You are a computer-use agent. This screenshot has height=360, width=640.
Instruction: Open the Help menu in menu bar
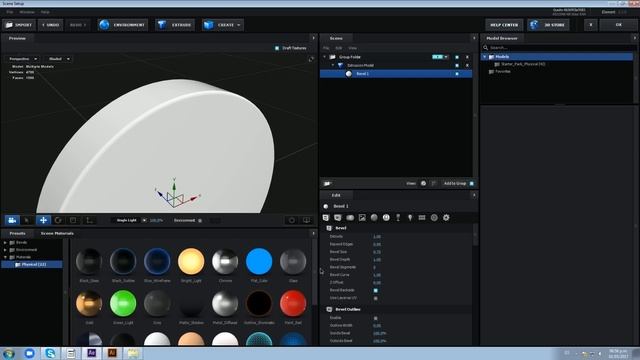coord(45,12)
